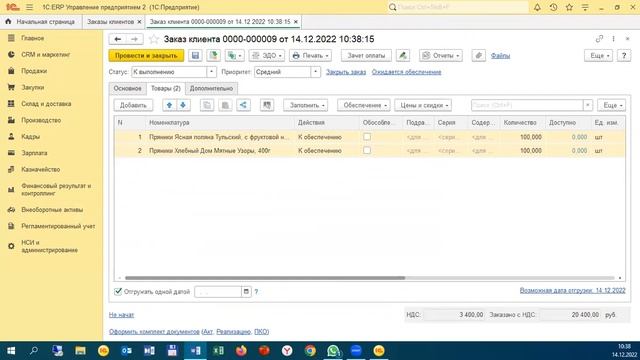Screen dimensions: 640x360
Task: Open the Отчеты dropdown
Action: click(441, 56)
